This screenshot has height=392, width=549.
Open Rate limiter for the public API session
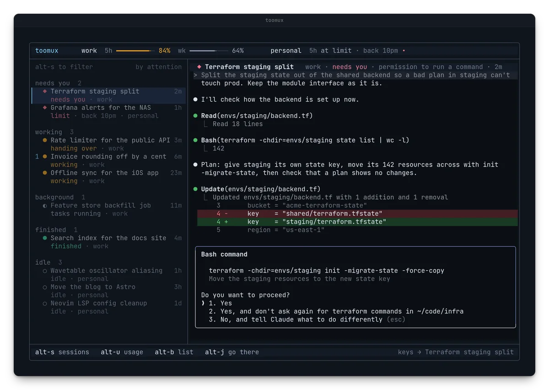coord(108,145)
